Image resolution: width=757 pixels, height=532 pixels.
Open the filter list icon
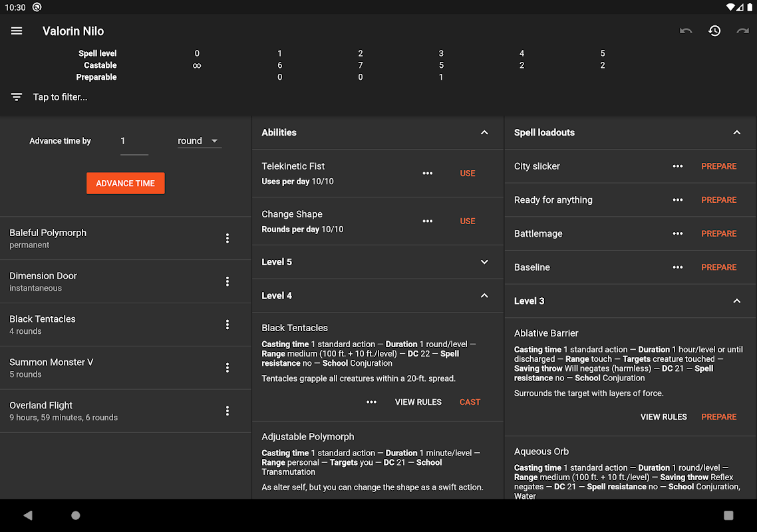point(17,97)
